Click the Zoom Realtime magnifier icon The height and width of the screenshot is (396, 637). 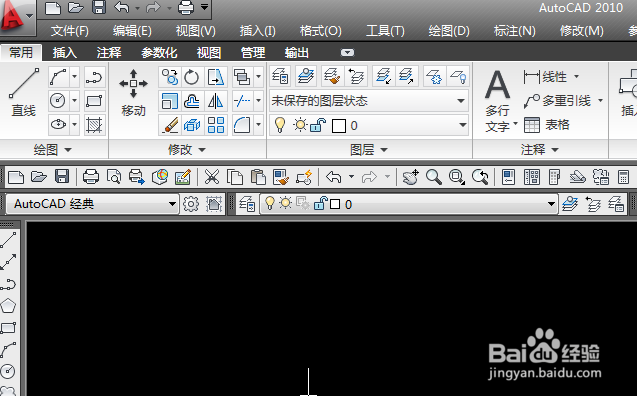pos(433,177)
